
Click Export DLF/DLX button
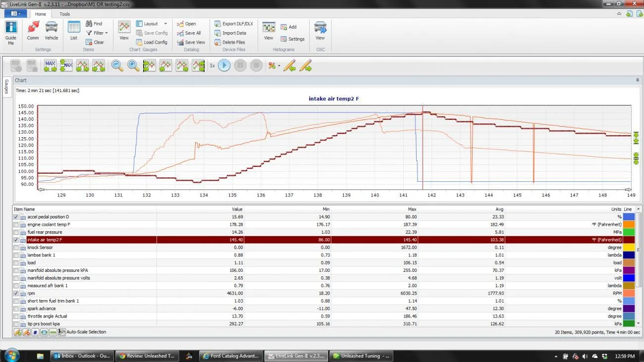(x=233, y=24)
